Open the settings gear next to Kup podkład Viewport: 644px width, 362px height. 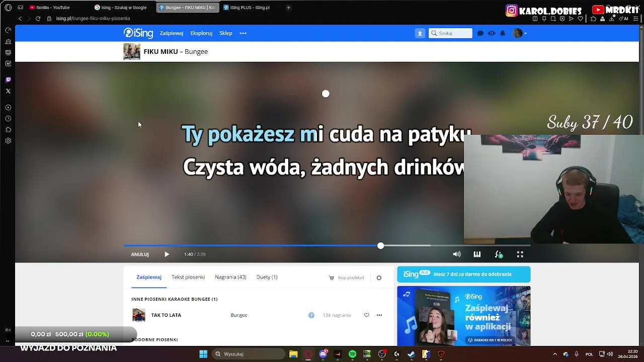(379, 278)
